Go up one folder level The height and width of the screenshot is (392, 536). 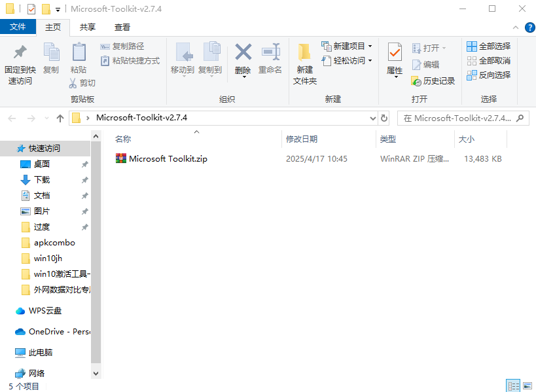tap(60, 118)
